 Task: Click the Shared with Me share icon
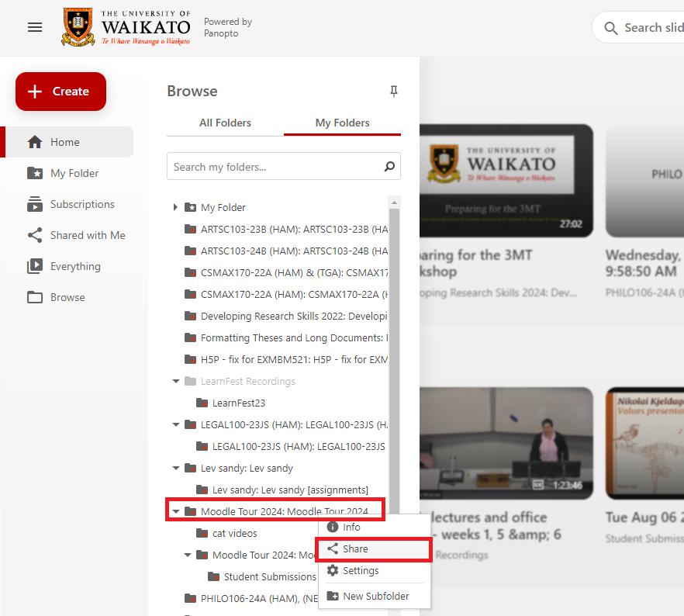(35, 235)
